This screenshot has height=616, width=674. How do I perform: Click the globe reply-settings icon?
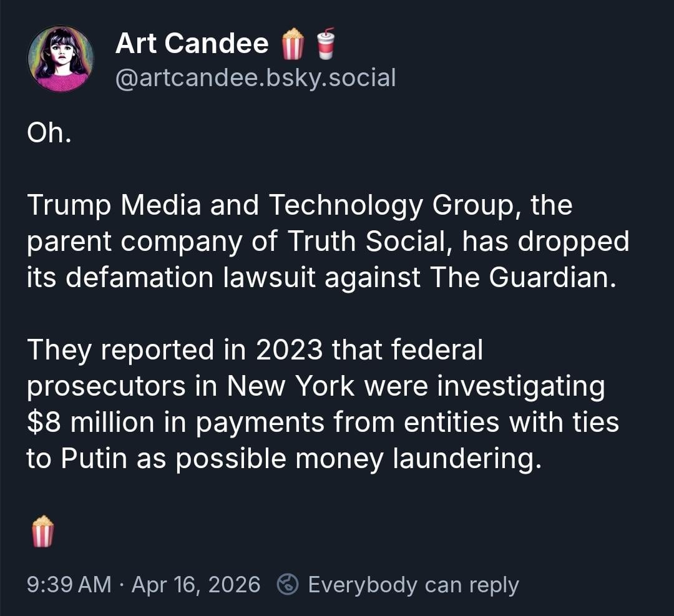[288, 585]
